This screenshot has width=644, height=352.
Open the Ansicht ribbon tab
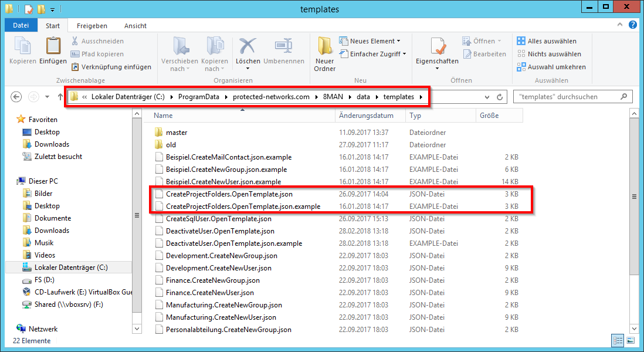click(135, 26)
